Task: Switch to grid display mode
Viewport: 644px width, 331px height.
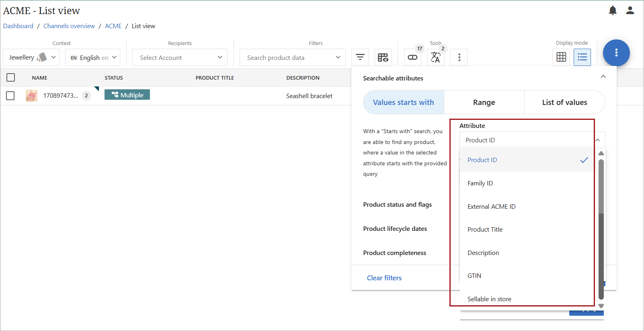Action: tap(561, 57)
